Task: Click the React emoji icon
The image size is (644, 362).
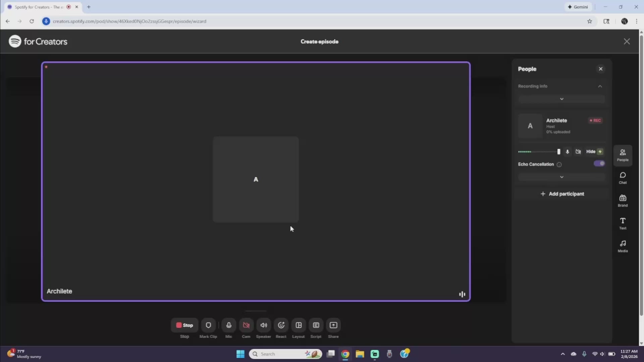Action: [x=281, y=325]
